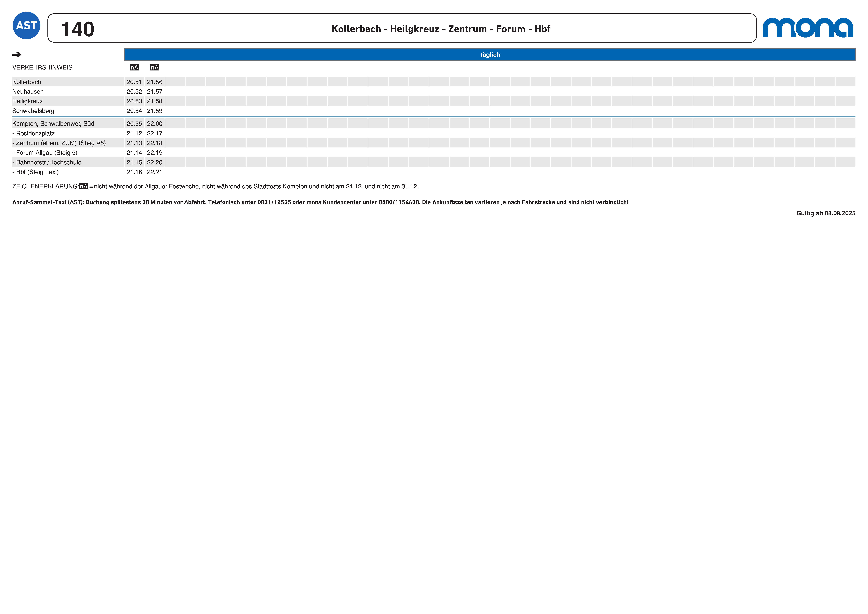The width and height of the screenshot is (868, 614).
Task: Click the 21.57 Neuhausen time
Action: point(155,92)
